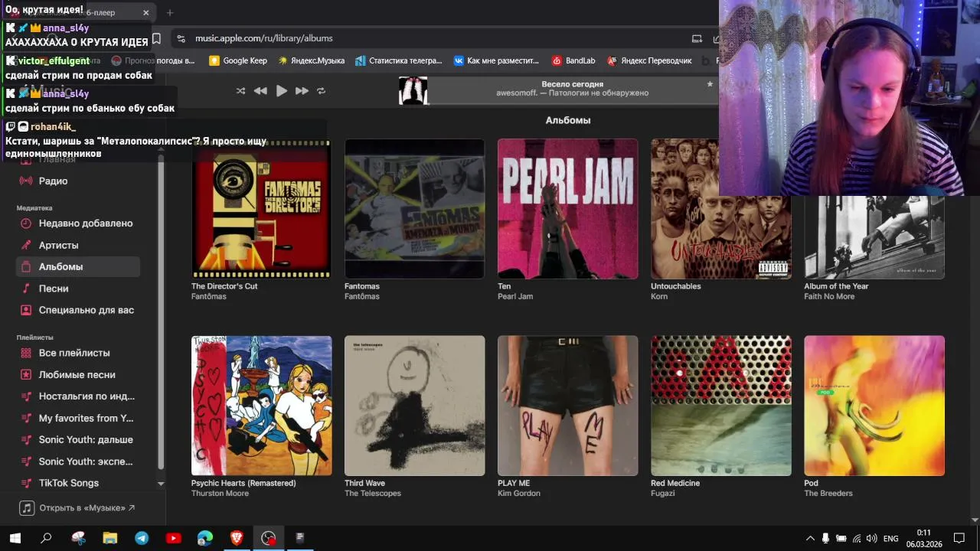The height and width of the screenshot is (551, 980).
Task: Open the volume control in system tray
Action: coord(871,538)
